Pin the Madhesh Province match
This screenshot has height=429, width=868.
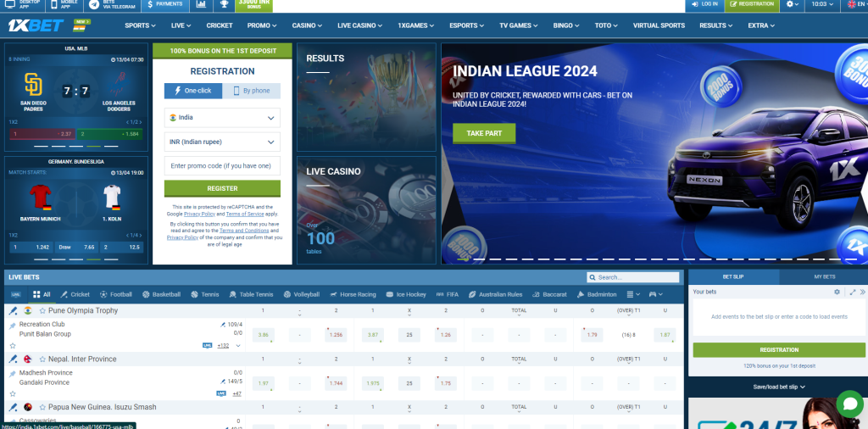pyautogui.click(x=13, y=375)
